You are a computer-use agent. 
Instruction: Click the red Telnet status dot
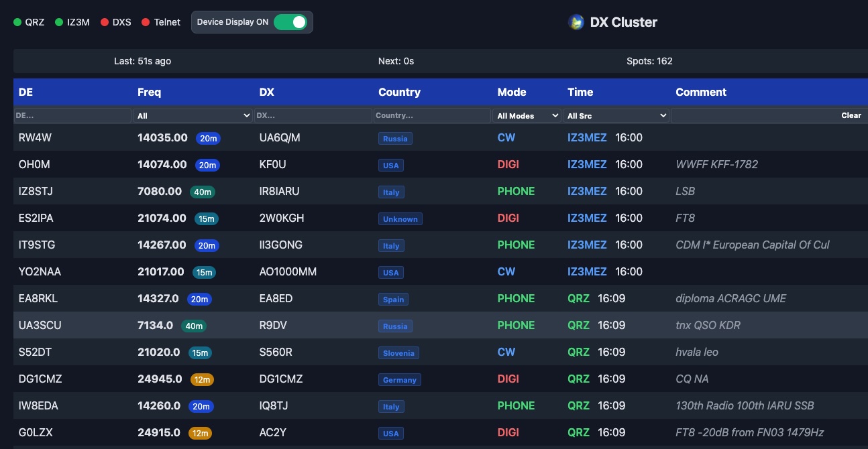(146, 22)
